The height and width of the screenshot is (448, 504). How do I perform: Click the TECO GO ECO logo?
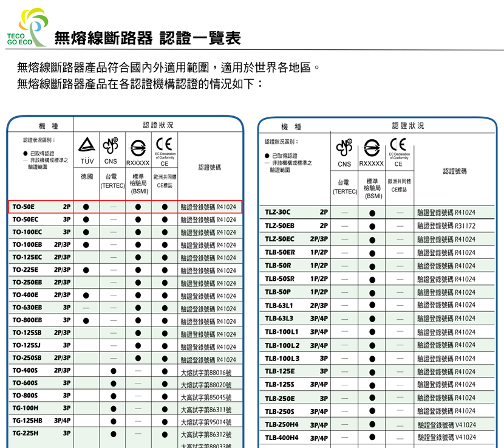[28, 27]
